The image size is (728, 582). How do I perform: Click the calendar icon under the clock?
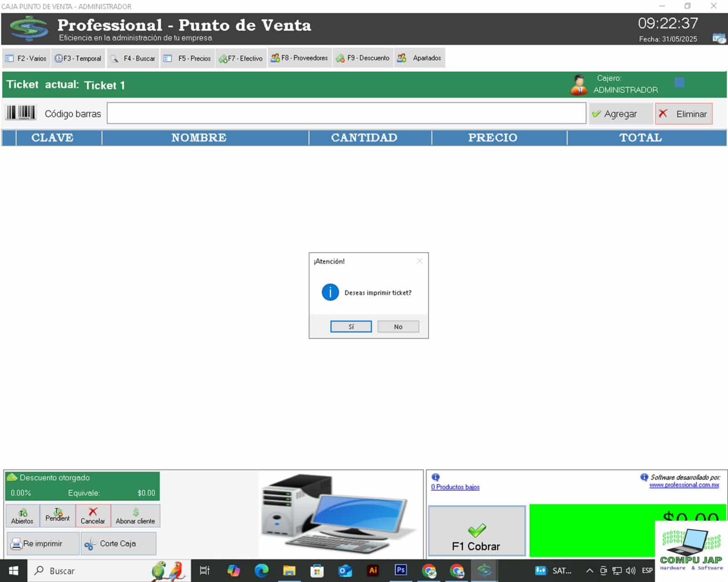click(x=719, y=39)
